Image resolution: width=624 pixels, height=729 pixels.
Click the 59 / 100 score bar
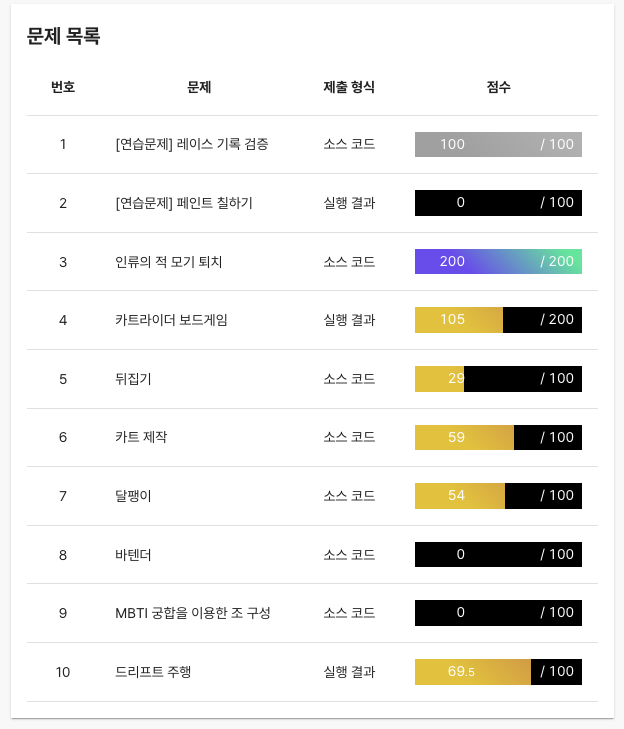pyautogui.click(x=498, y=437)
